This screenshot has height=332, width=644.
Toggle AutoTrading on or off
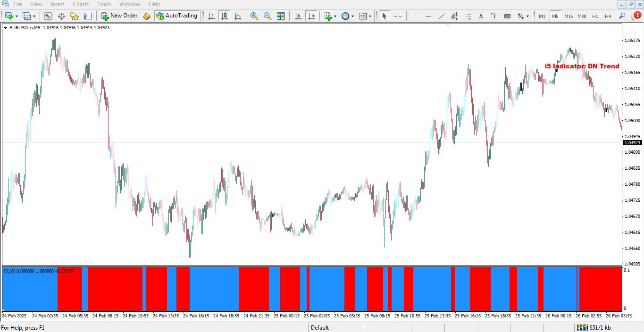click(177, 16)
